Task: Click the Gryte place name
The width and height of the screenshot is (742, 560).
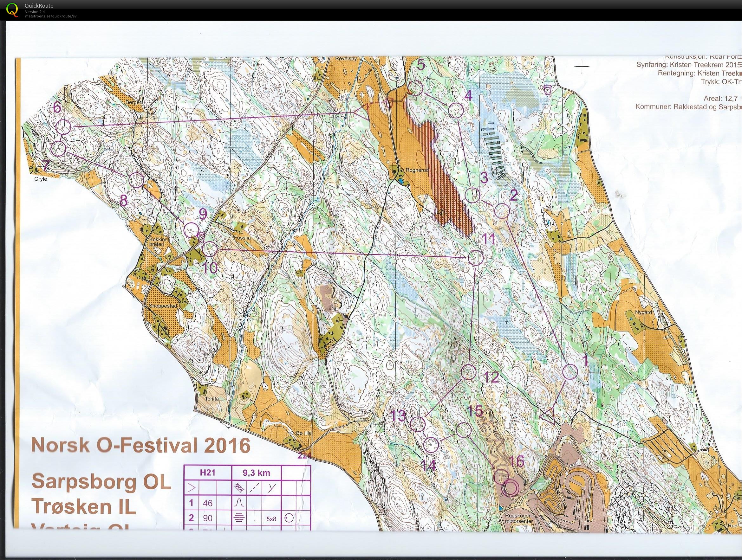Action: (41, 179)
